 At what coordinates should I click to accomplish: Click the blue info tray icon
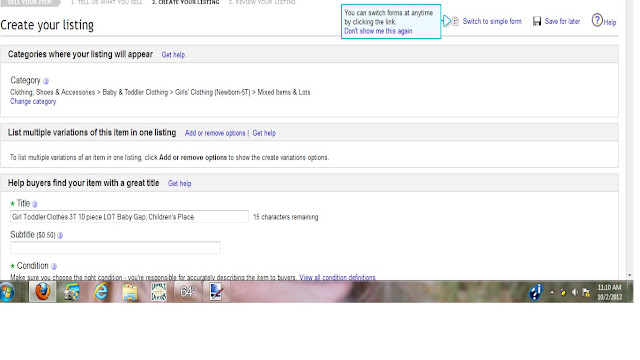(536, 292)
